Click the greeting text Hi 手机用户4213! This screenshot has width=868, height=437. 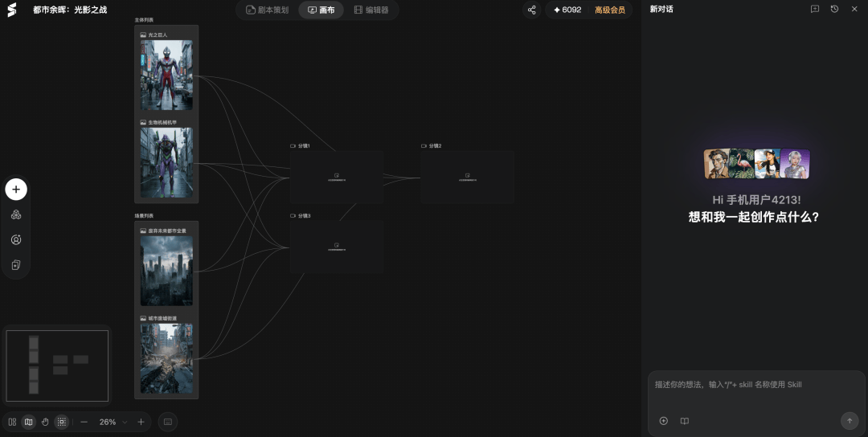coord(756,200)
